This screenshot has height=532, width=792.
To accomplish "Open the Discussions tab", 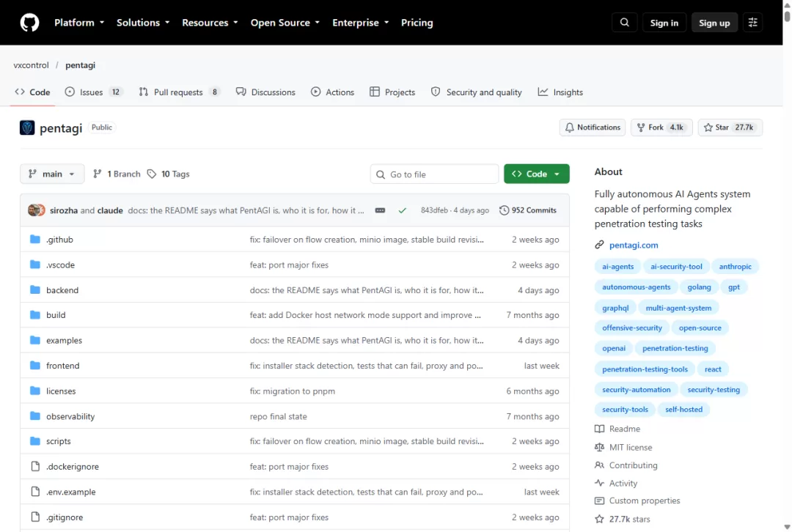I will click(x=265, y=92).
